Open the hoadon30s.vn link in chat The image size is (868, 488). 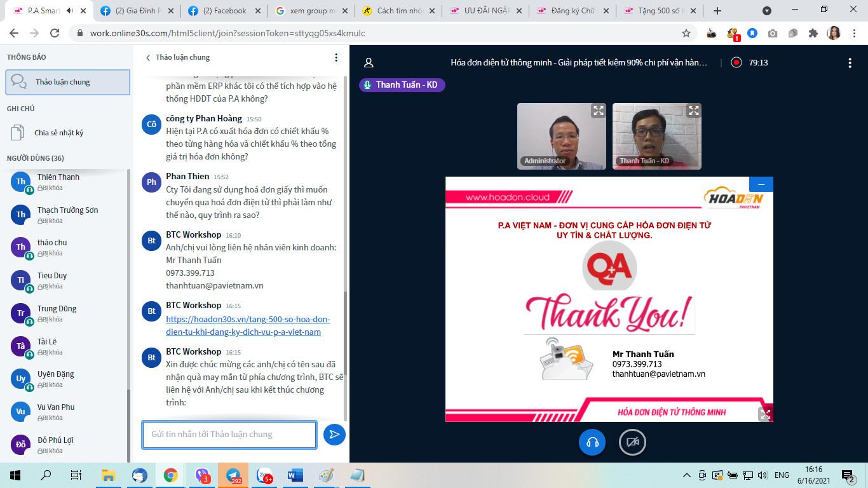(248, 325)
